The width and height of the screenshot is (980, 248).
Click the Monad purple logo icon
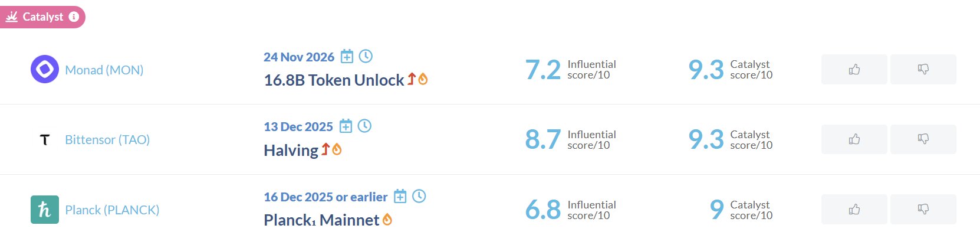(x=45, y=70)
